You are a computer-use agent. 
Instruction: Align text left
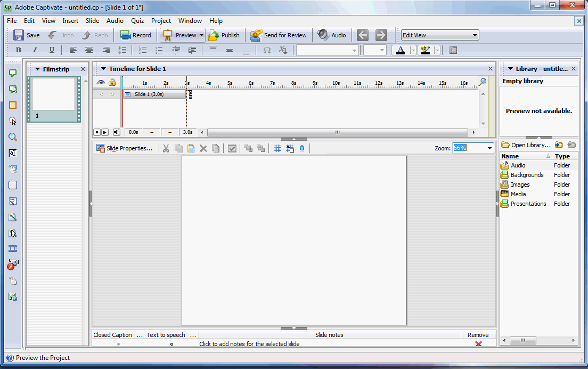tap(73, 50)
